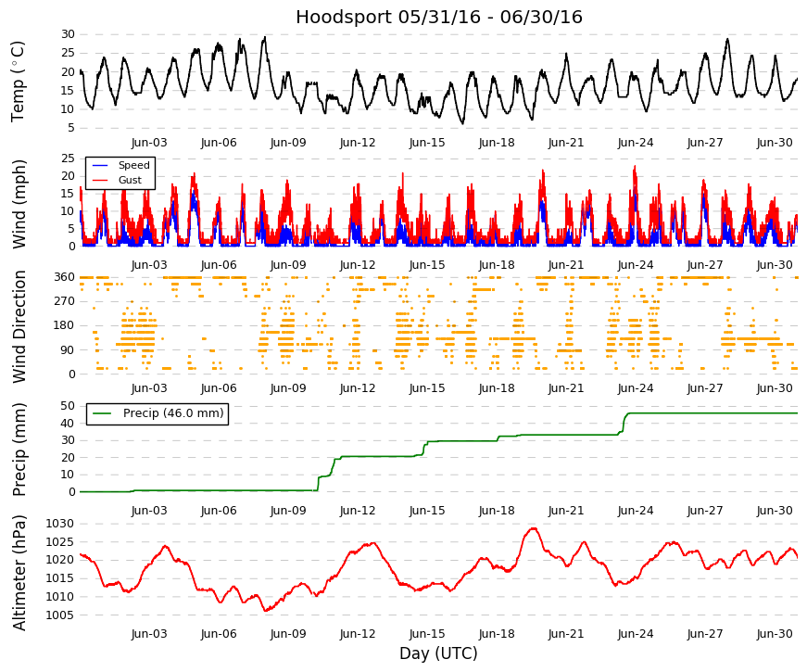
Task: Select the Gust label in the wind legend
Action: [x=130, y=180]
